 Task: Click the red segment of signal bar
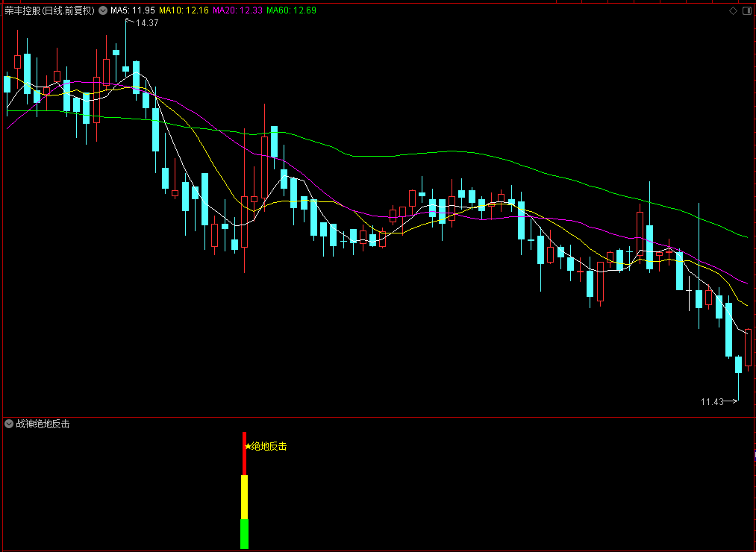(x=245, y=454)
